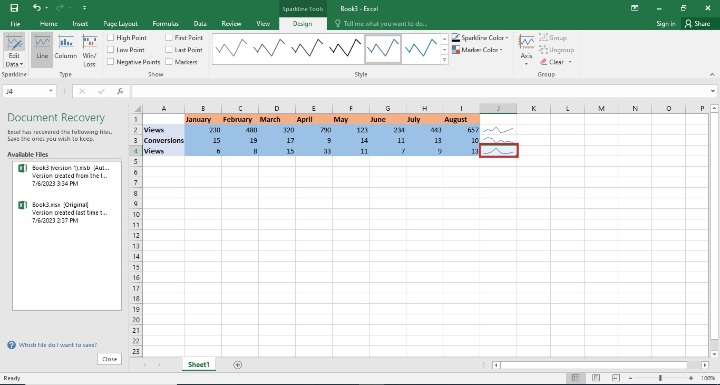Switch to the View tab

point(263,23)
